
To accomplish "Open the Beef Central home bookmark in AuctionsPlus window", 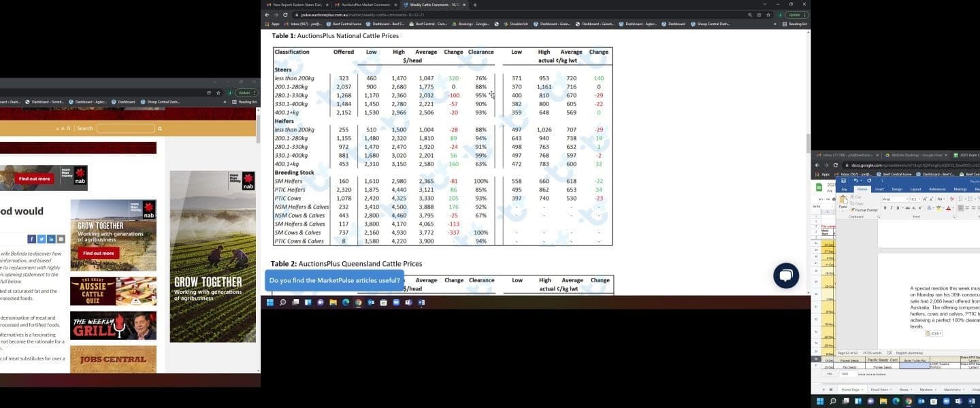I will point(344,24).
